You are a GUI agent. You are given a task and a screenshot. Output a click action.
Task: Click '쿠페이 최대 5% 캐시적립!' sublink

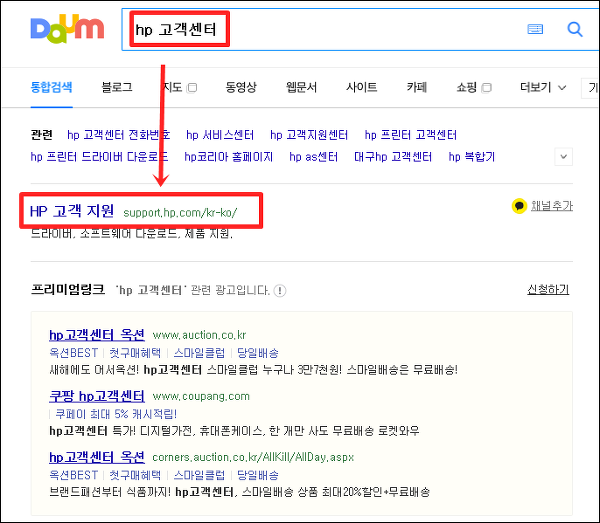click(x=116, y=414)
